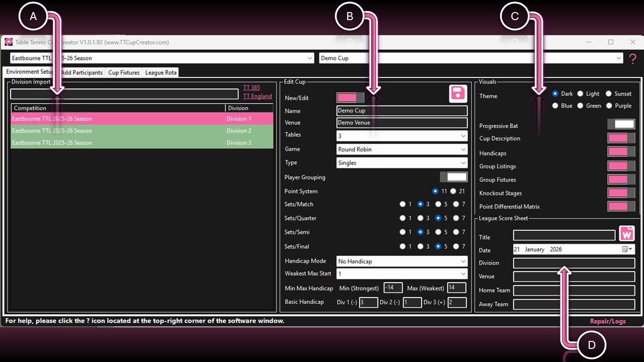Expand the Weakest Max Start dropdown
644x362 pixels.
(x=402, y=274)
